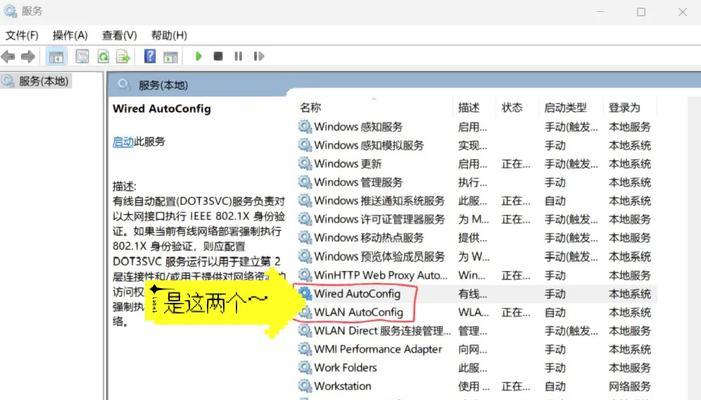
Task: Click the 启动 link to start service
Action: click(123, 142)
